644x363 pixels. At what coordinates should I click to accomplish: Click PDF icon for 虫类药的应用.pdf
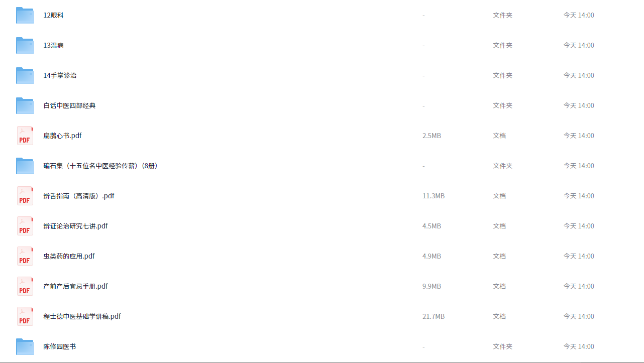coord(25,256)
